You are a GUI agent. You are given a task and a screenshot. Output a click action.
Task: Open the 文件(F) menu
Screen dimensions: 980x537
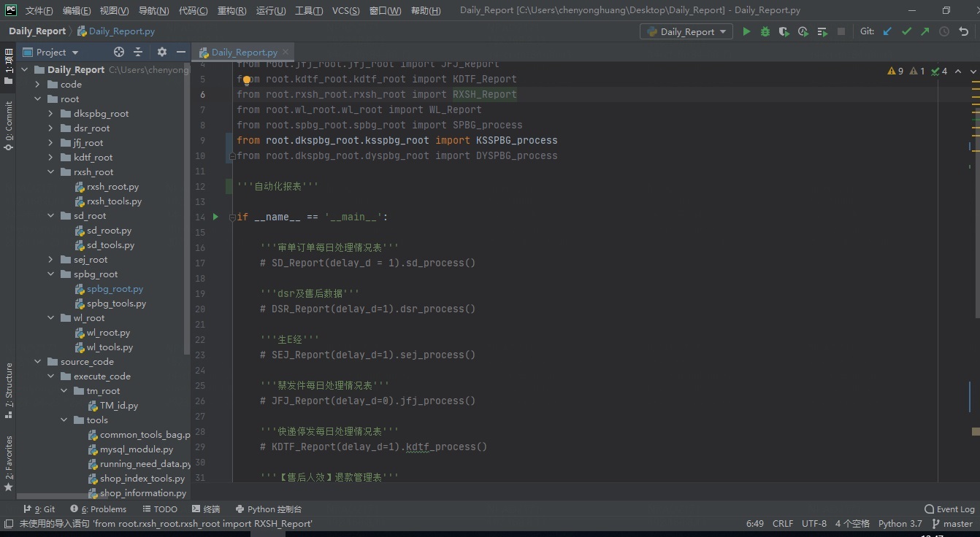point(39,11)
